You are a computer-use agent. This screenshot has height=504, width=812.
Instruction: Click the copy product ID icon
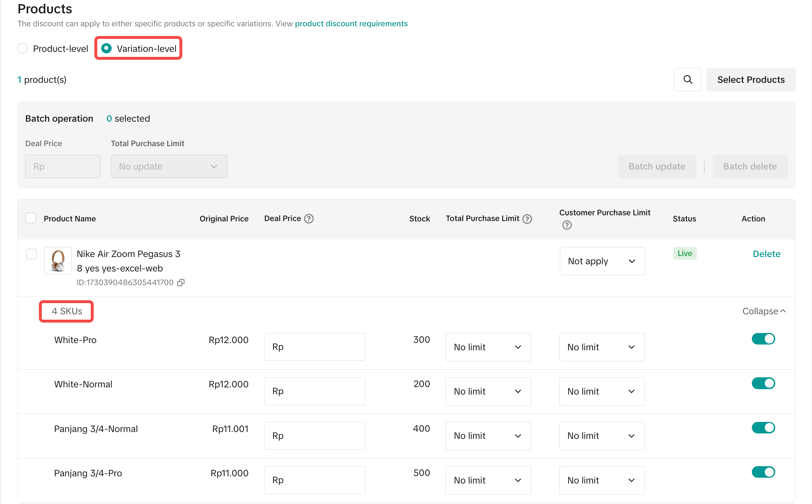click(181, 283)
